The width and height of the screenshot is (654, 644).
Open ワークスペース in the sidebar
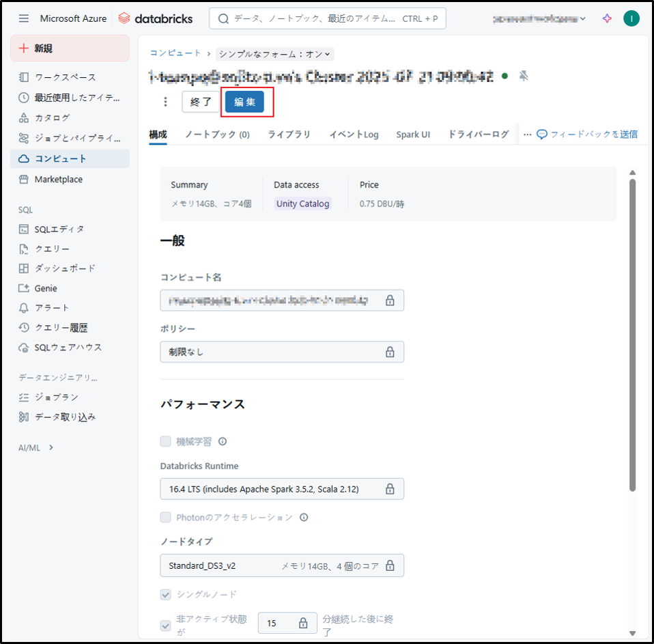click(x=70, y=77)
